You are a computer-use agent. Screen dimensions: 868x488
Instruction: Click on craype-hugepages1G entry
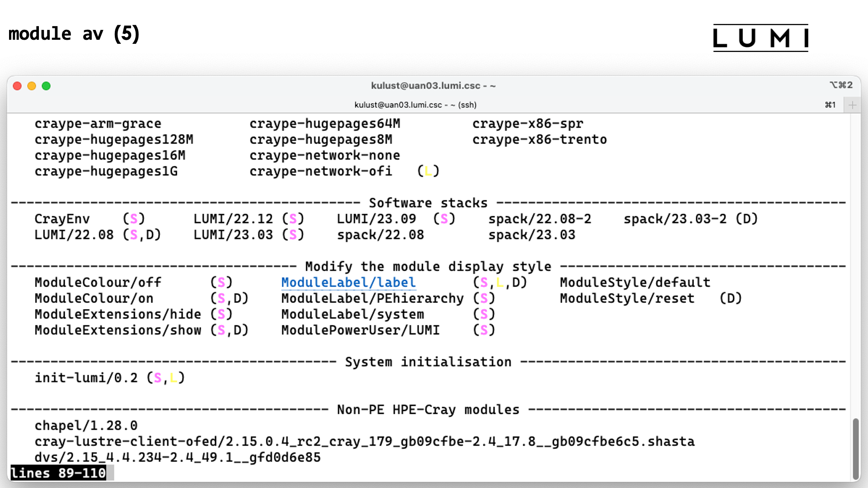pyautogui.click(x=106, y=171)
